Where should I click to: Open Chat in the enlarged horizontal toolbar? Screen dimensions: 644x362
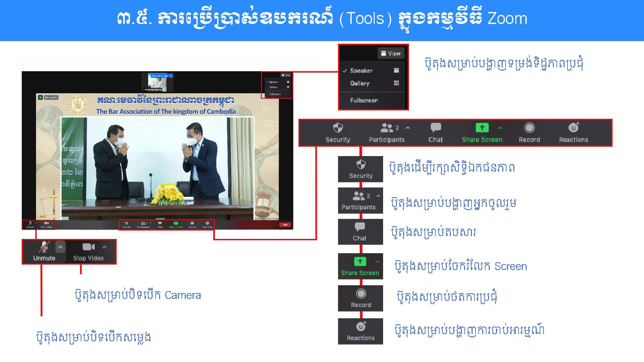(436, 133)
